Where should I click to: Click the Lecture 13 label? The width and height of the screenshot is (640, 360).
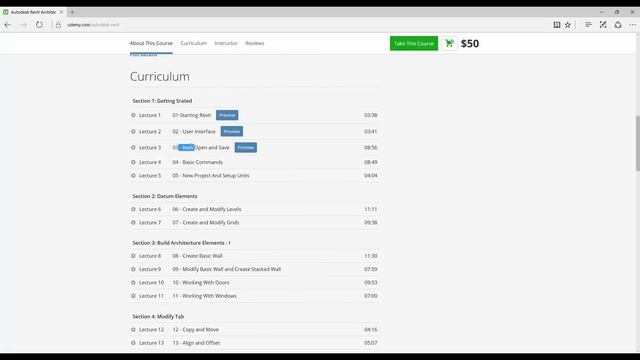point(151,343)
